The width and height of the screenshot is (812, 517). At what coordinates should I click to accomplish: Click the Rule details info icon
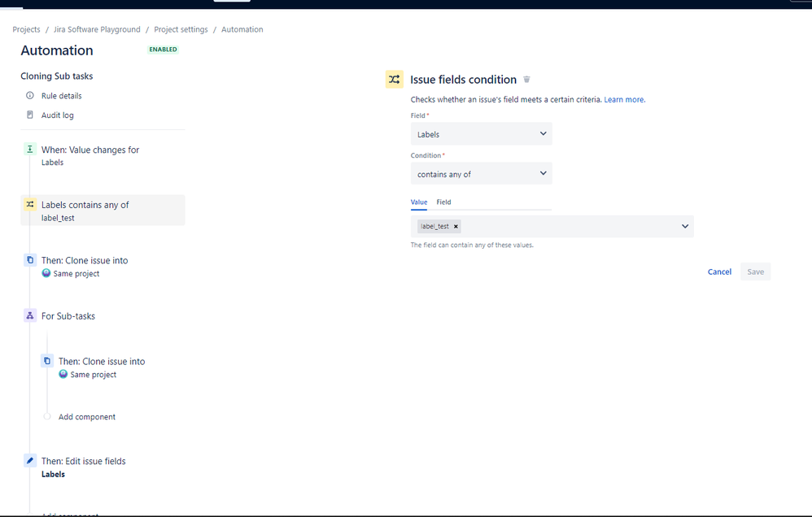coord(30,95)
